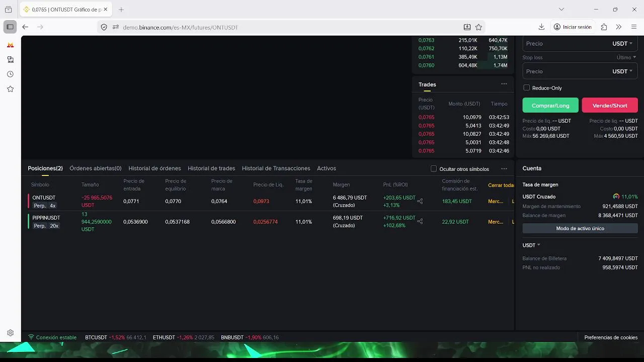Open the sidebar fox extension icon
This screenshot has height=362, width=644.
(x=10, y=45)
